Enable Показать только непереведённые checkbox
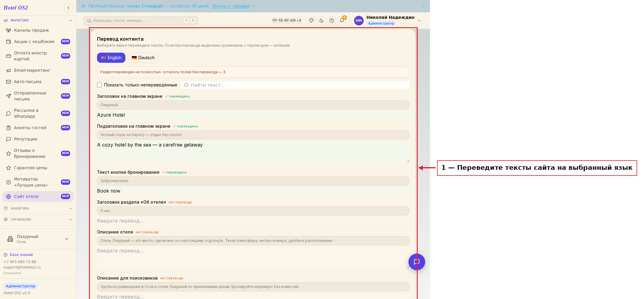 99,85
